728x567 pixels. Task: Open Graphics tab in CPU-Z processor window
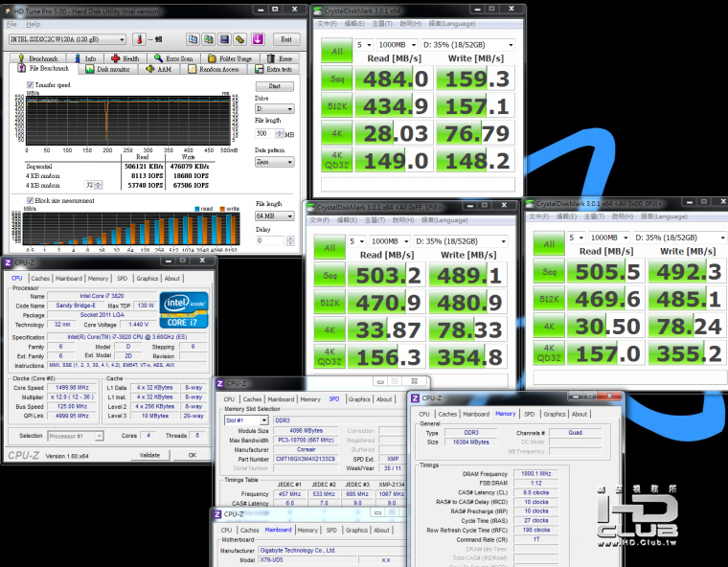[148, 278]
